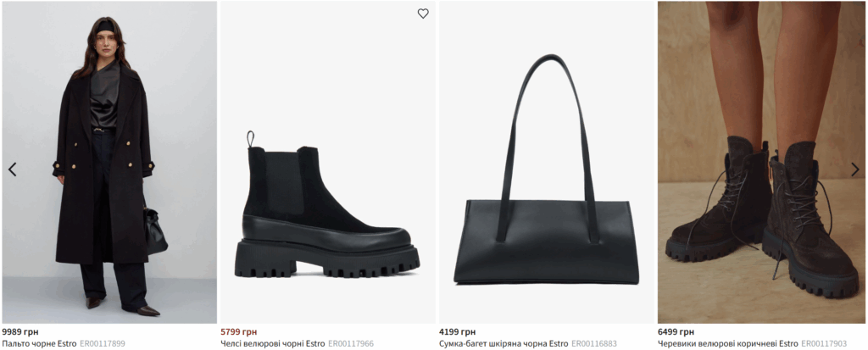Image resolution: width=868 pixels, height=350 pixels.
Task: Add Chelsea boots to wishlist via heart
Action: point(423,14)
